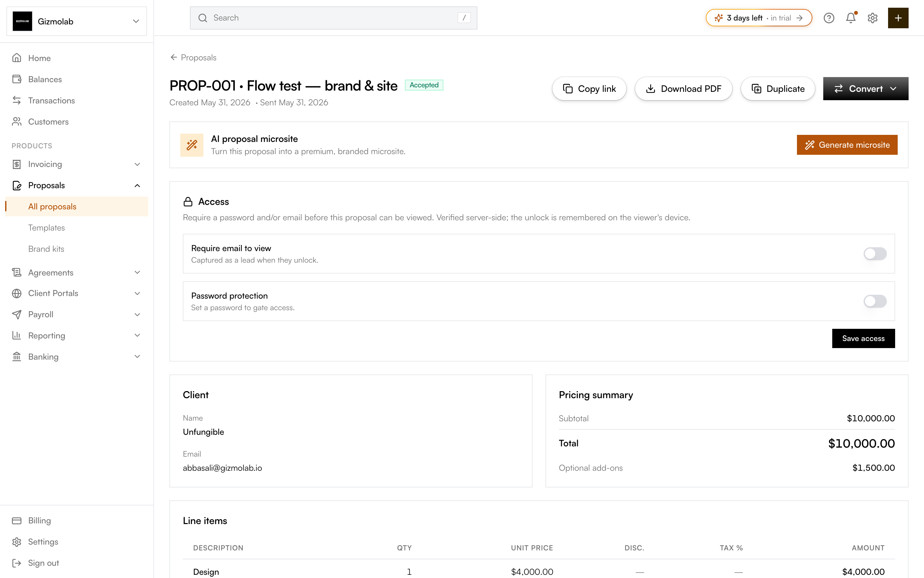The height and width of the screenshot is (578, 924).
Task: Click the AI proposal microsite wand icon
Action: coord(192,145)
